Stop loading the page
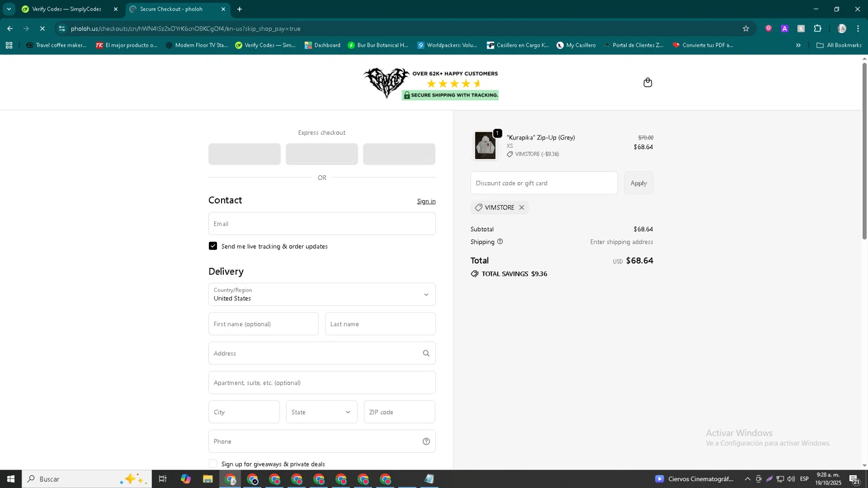The height and width of the screenshot is (488, 868). (x=42, y=28)
